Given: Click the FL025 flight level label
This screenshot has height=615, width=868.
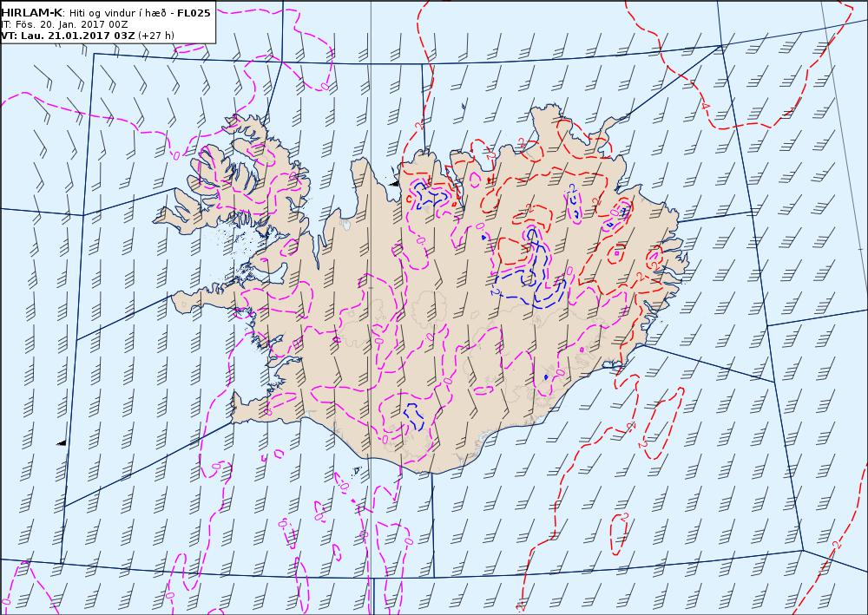Looking at the screenshot, I should click(194, 13).
